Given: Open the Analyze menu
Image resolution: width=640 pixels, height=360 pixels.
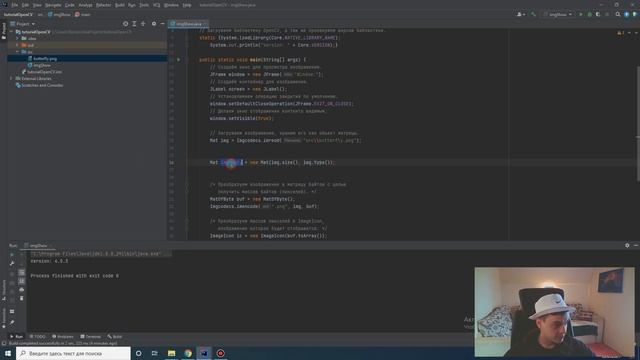Looking at the screenshot, I should coord(85,5).
